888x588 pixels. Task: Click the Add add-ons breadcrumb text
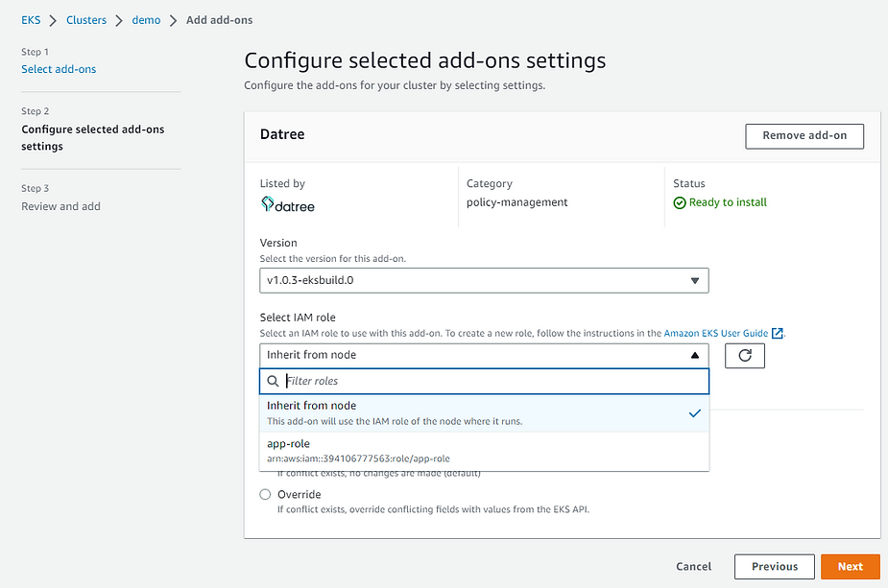tap(220, 20)
